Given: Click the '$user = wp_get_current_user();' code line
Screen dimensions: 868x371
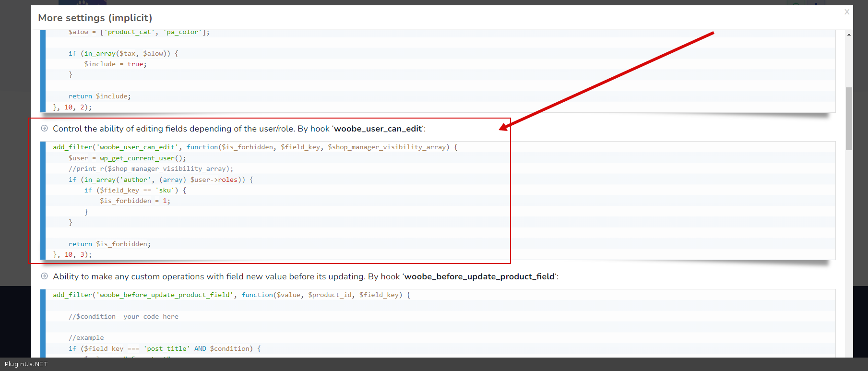Looking at the screenshot, I should coord(127,158).
